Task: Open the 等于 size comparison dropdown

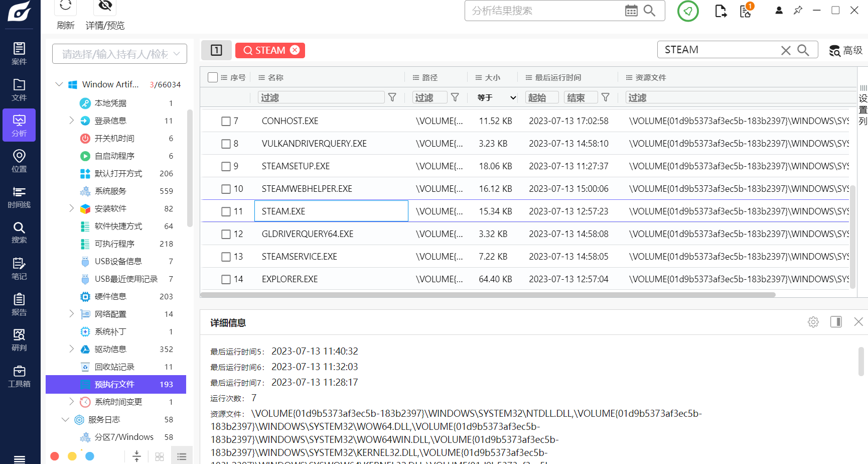Action: pos(497,97)
